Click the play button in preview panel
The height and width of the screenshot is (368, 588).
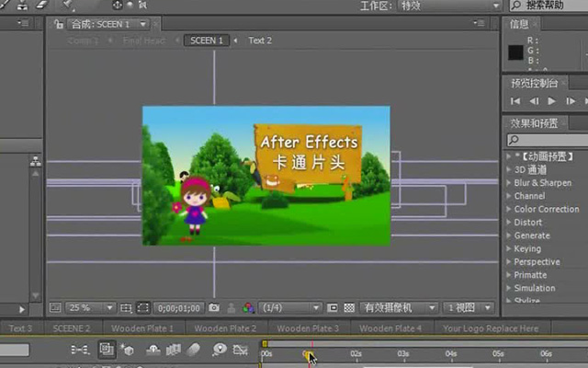[551, 101]
